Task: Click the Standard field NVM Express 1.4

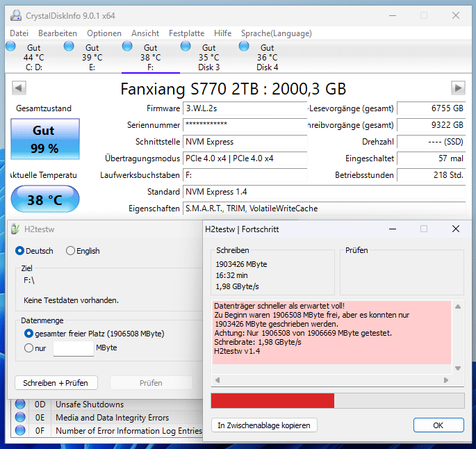Action: pos(325,192)
